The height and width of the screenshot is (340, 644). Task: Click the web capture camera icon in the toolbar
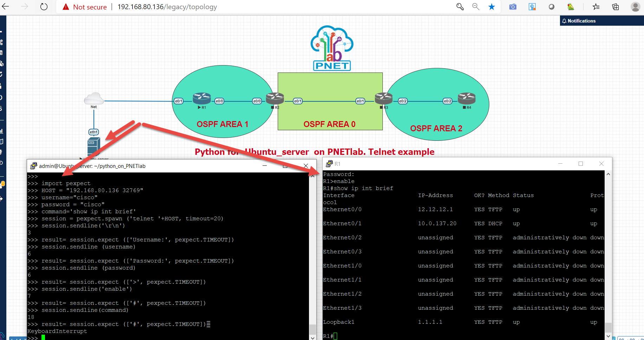pyautogui.click(x=512, y=7)
